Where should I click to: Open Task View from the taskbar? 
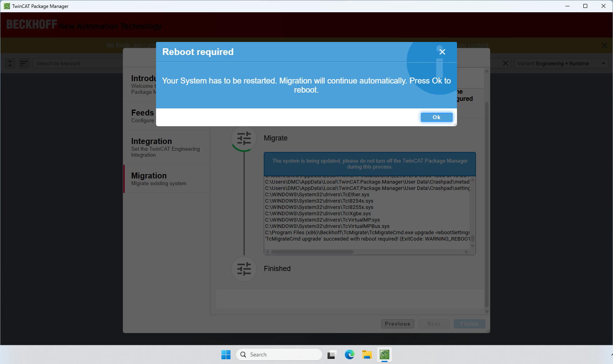[332, 355]
